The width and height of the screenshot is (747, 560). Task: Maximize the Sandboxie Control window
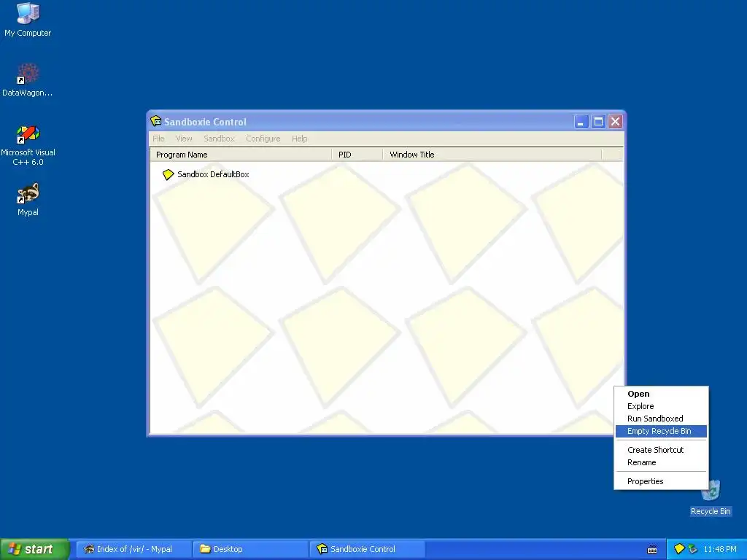pyautogui.click(x=598, y=122)
